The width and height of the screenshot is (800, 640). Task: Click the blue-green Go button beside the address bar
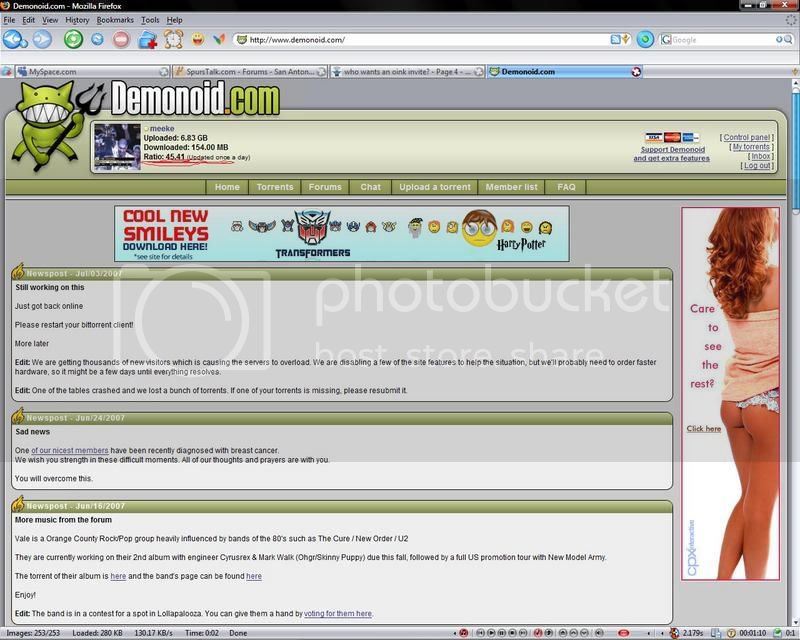click(645, 39)
